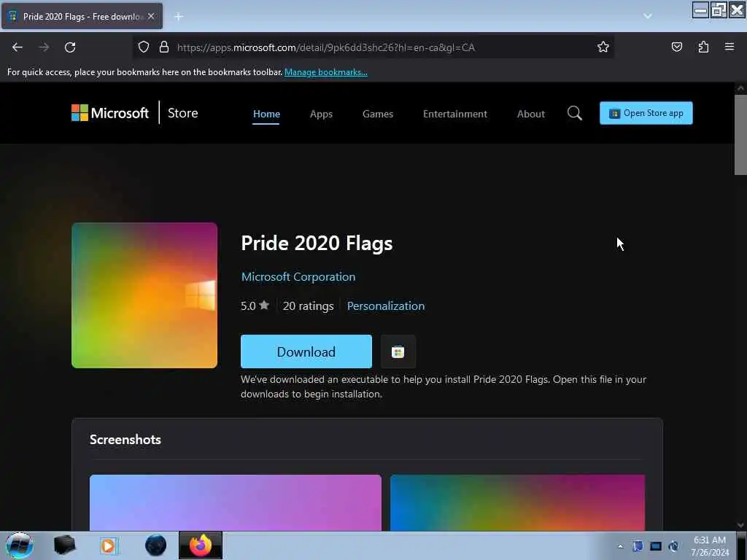The height and width of the screenshot is (560, 747).
Task: Open the dark globe taskbar icon
Action: point(156,545)
